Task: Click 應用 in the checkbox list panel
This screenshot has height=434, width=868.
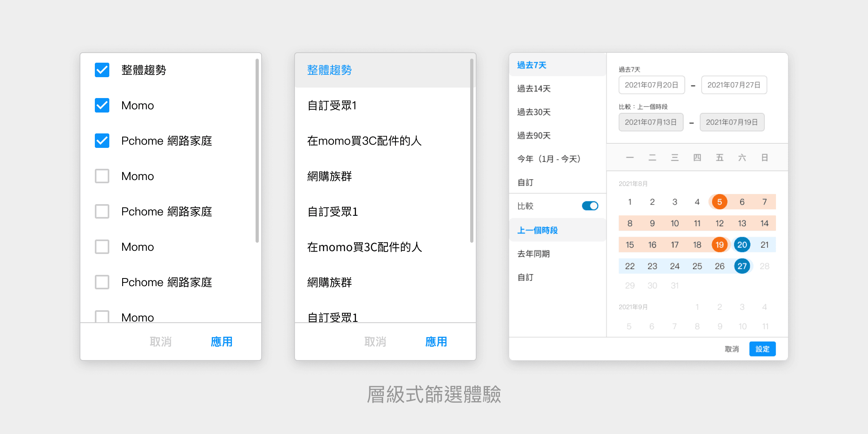Action: pos(221,342)
